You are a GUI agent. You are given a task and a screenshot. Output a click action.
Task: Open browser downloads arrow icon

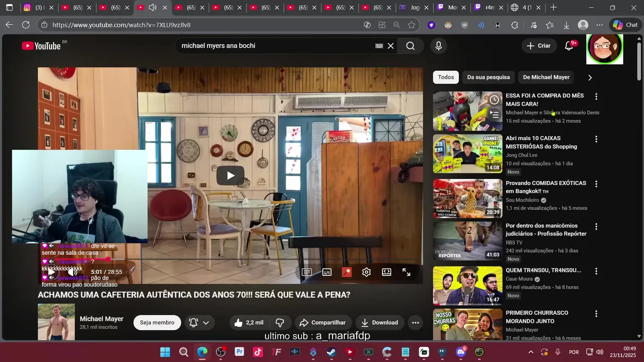566,25
